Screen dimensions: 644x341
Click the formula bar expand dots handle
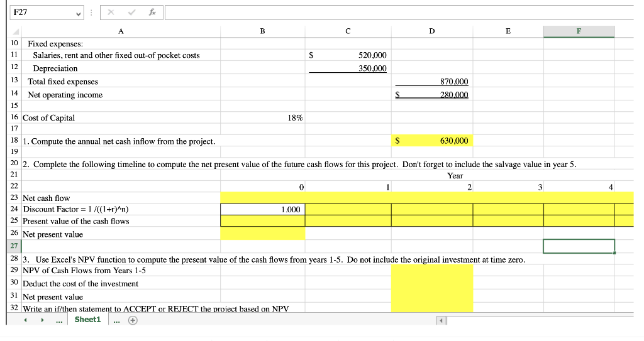91,13
